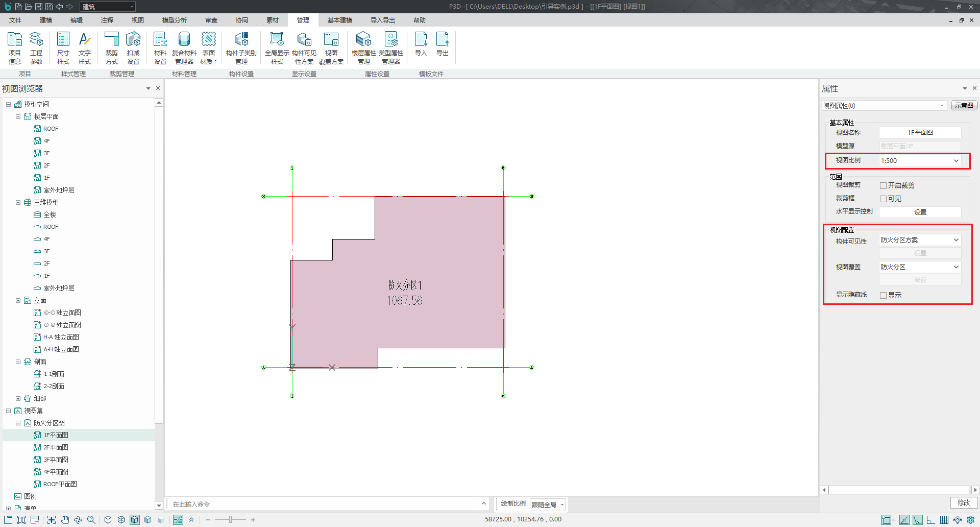Click the 构件子类别管理 icon
This screenshot has width=980, height=527.
(241, 48)
